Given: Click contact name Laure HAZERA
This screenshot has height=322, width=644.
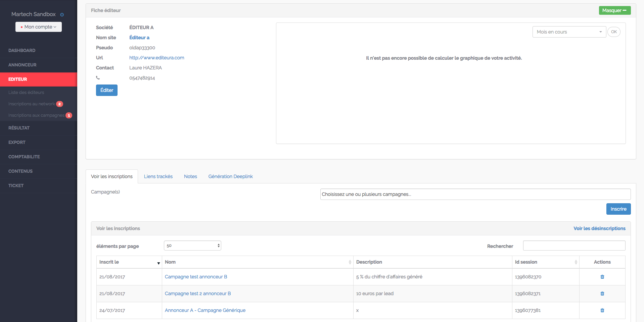Looking at the screenshot, I should click(145, 68).
